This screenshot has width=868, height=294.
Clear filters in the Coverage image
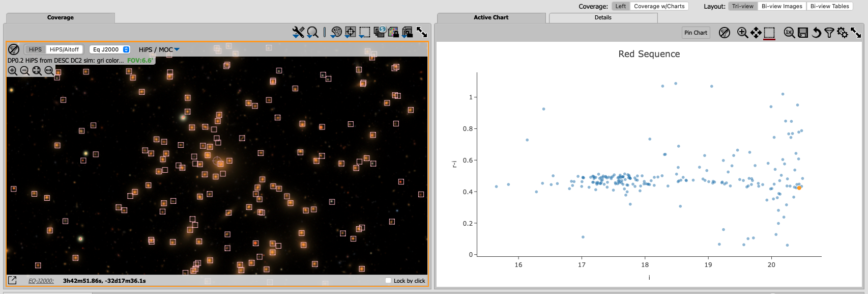[x=14, y=49]
